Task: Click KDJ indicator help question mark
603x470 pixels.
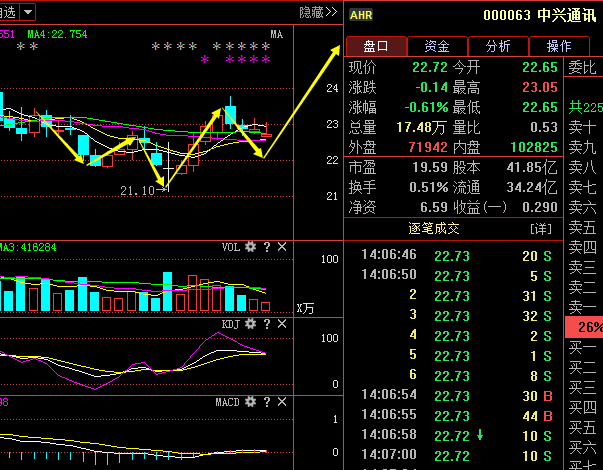Action: pos(267,324)
